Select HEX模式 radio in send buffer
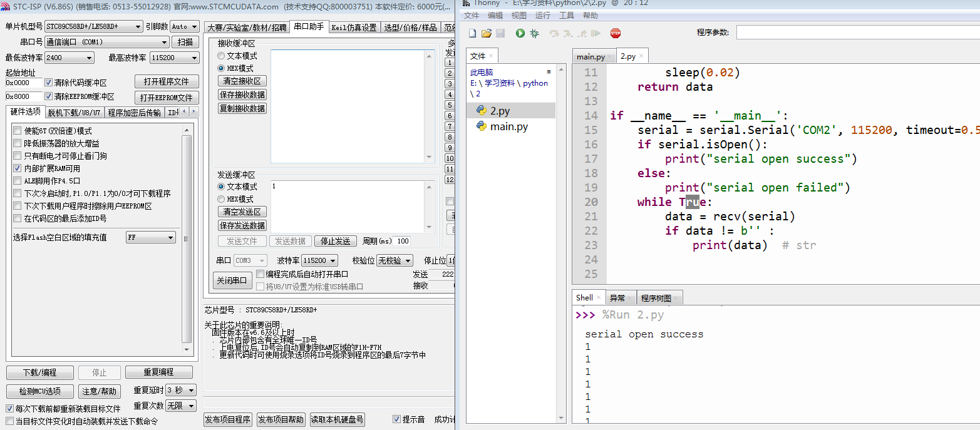 point(221,199)
